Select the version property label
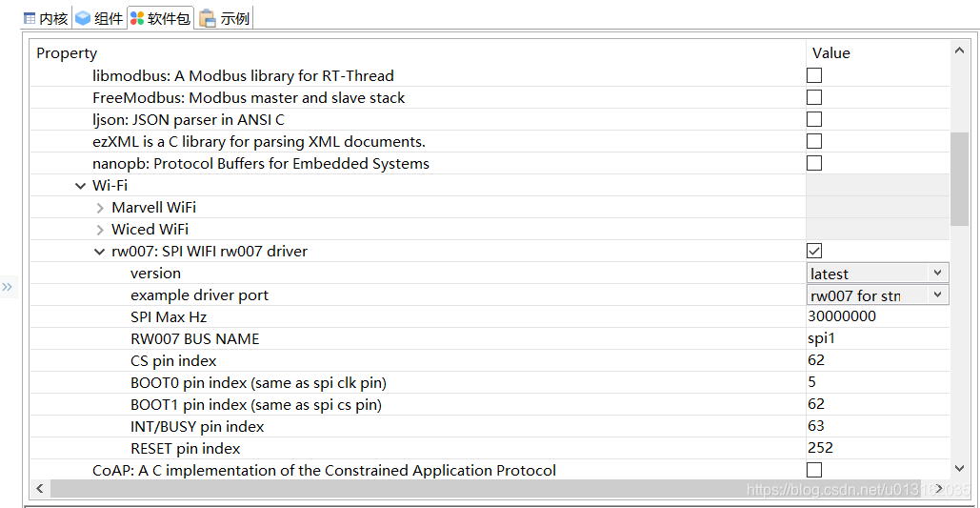This screenshot has width=980, height=508. click(x=155, y=274)
